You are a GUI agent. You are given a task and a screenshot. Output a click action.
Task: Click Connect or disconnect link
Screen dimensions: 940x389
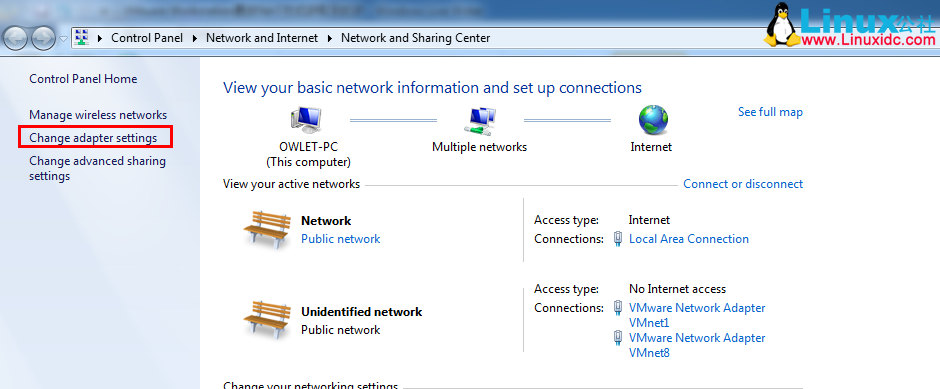tap(743, 184)
